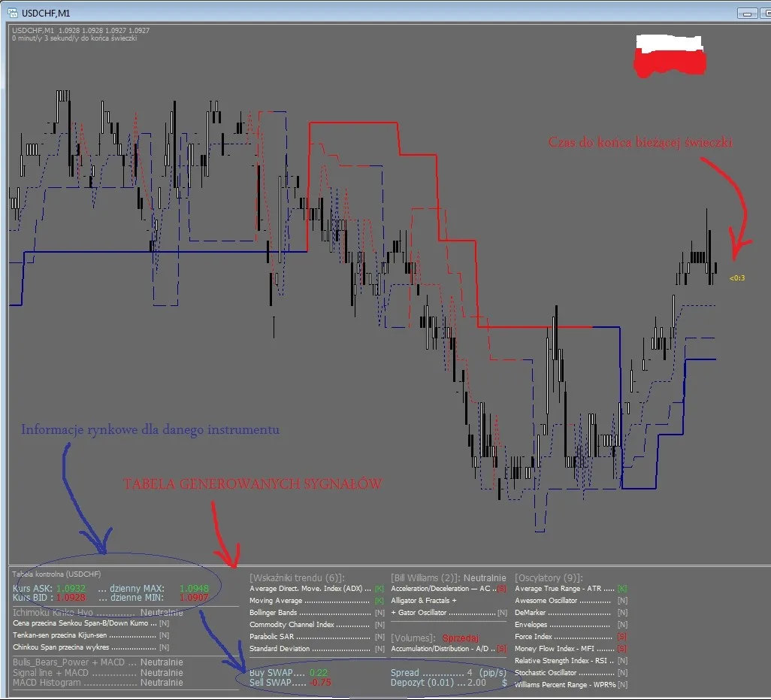Expand the Bill Williams (2) section
771x700 pixels.
tap(422, 577)
